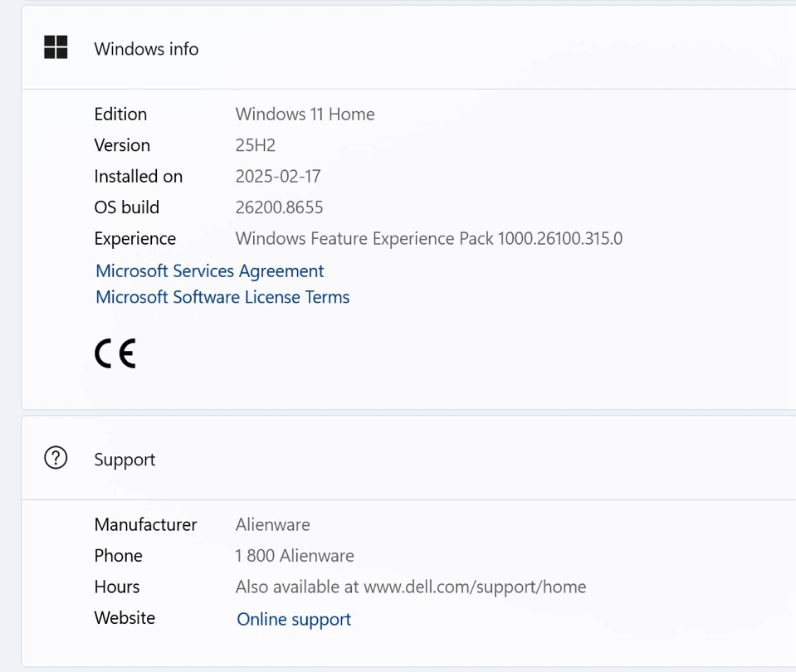Select the Windows Feature Experience Pack value
796x672 pixels.
(429, 239)
